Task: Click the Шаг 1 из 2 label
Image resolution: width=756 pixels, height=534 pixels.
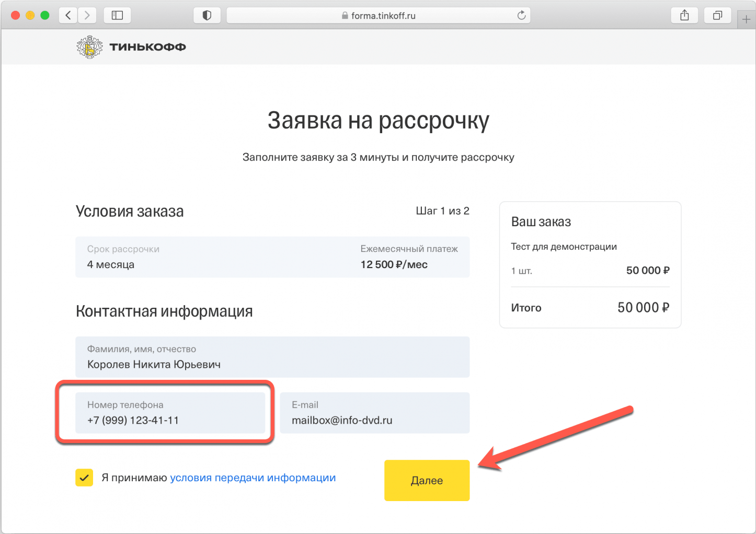Action: click(x=442, y=211)
